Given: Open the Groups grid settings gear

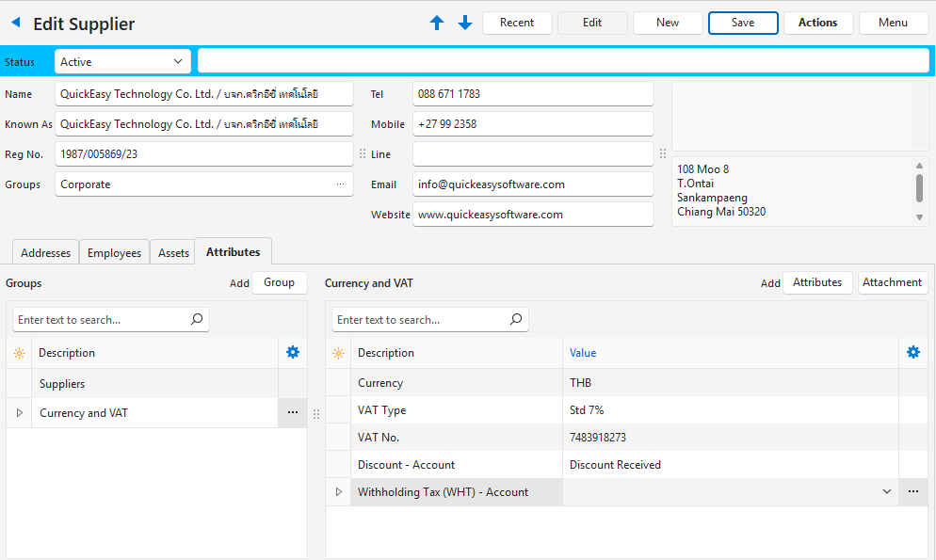Looking at the screenshot, I should [x=293, y=352].
